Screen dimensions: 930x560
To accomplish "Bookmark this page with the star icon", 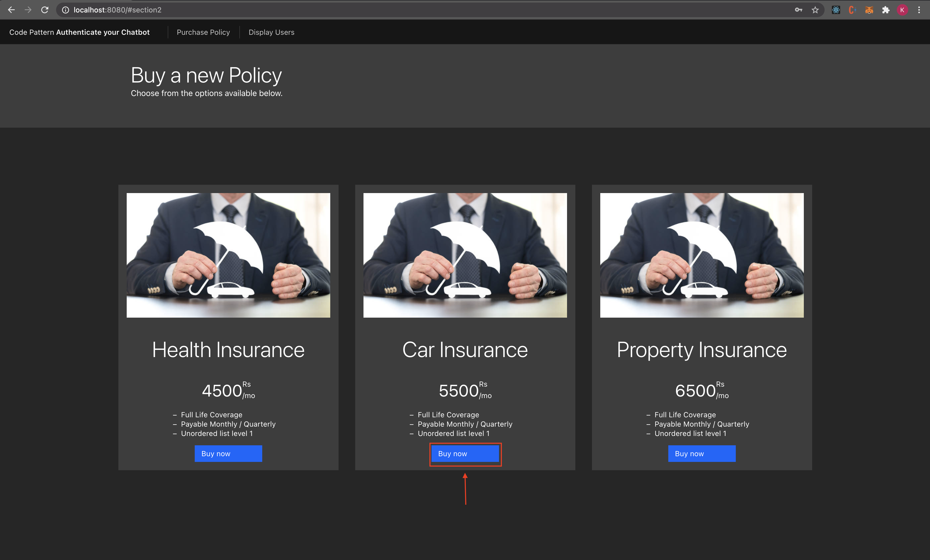I will click(815, 10).
